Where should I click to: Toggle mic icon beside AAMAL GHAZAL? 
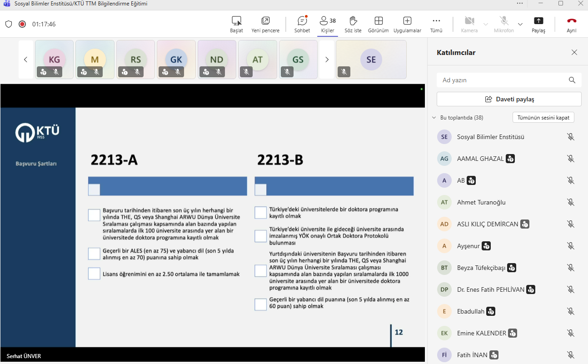[x=571, y=159]
